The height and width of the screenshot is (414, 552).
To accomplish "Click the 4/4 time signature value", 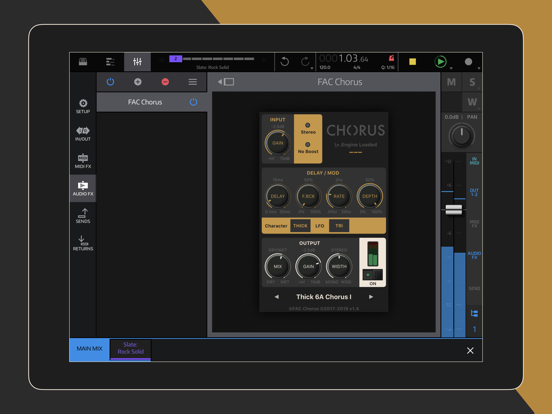I will pos(357,68).
